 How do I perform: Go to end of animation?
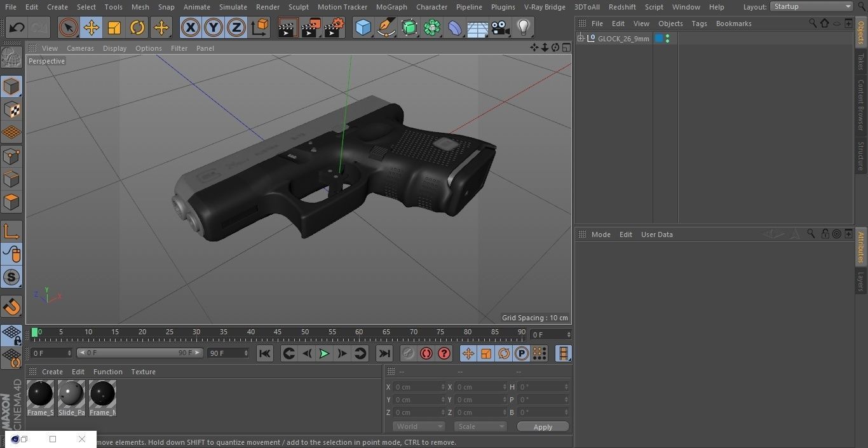[384, 353]
